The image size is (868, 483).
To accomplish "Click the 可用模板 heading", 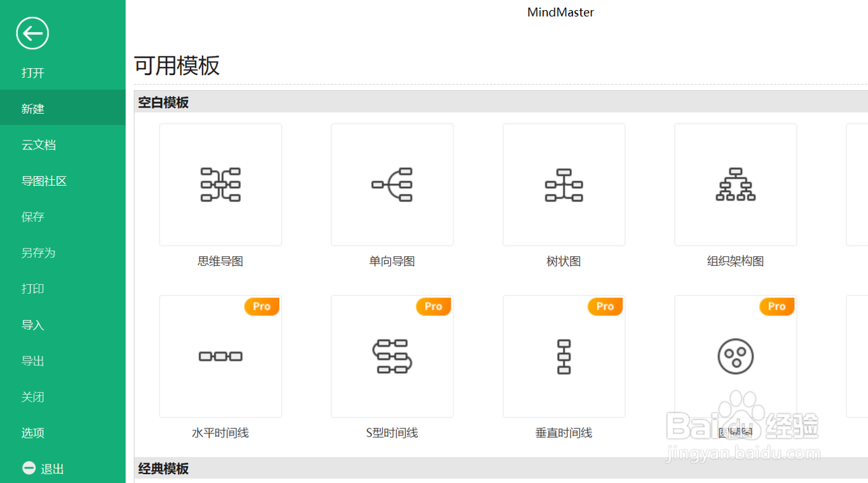I will (x=177, y=65).
